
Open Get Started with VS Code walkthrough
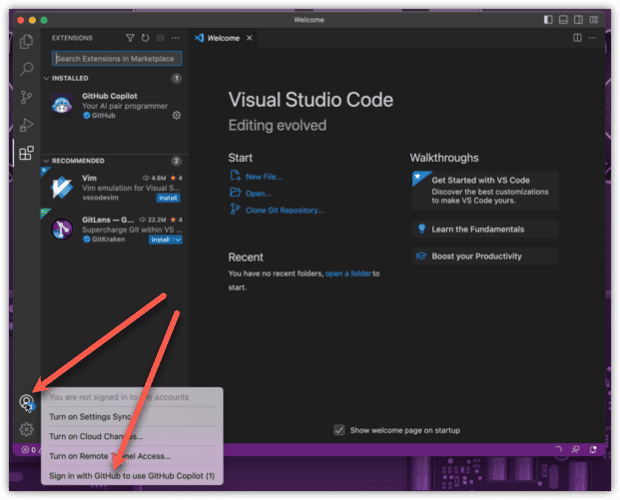pos(485,191)
